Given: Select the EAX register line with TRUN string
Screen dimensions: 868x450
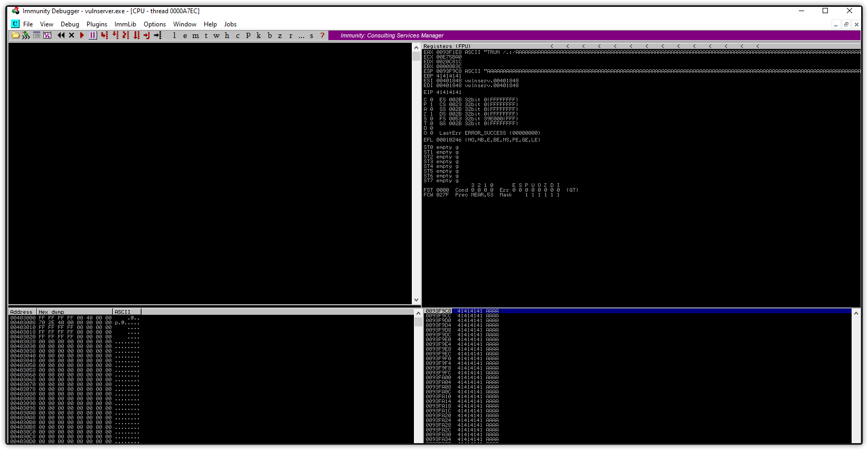Looking at the screenshot, I should pos(641,52).
